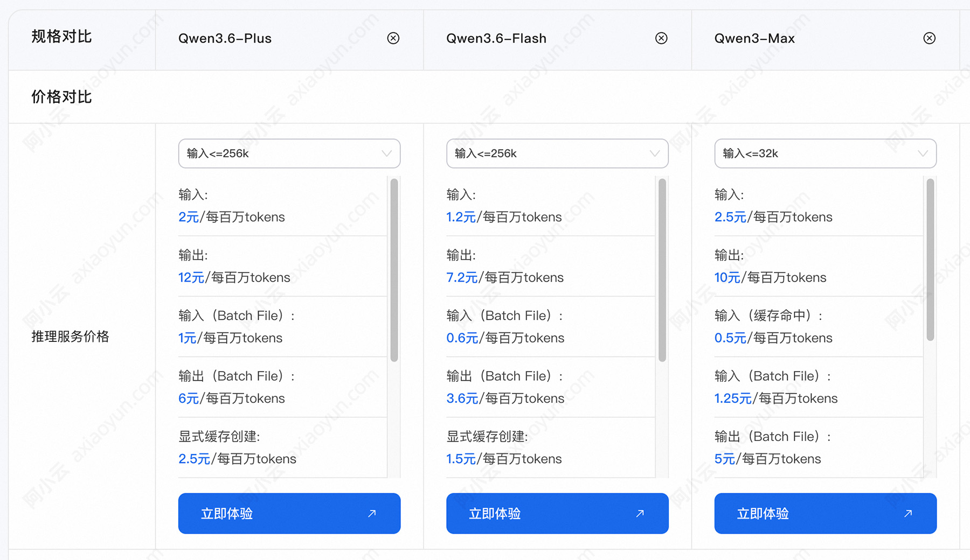970x560 pixels.
Task: Click the 推理服务价格 row label
Action: tap(70, 337)
